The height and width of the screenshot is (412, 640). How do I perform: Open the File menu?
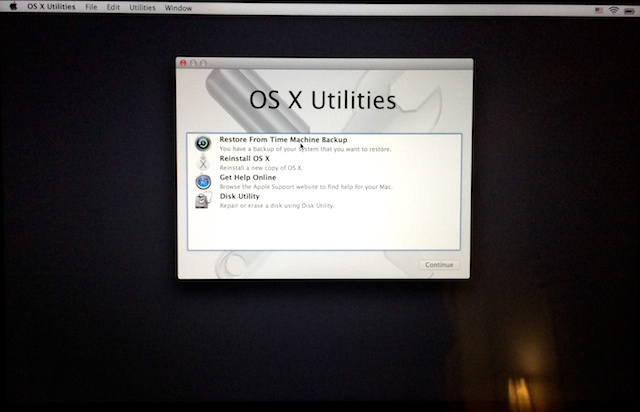(91, 7)
